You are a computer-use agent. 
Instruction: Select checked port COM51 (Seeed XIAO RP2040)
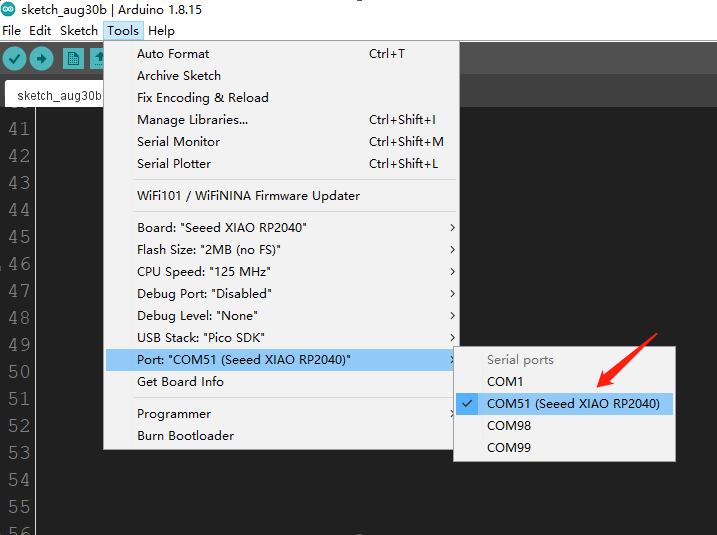[564, 404]
